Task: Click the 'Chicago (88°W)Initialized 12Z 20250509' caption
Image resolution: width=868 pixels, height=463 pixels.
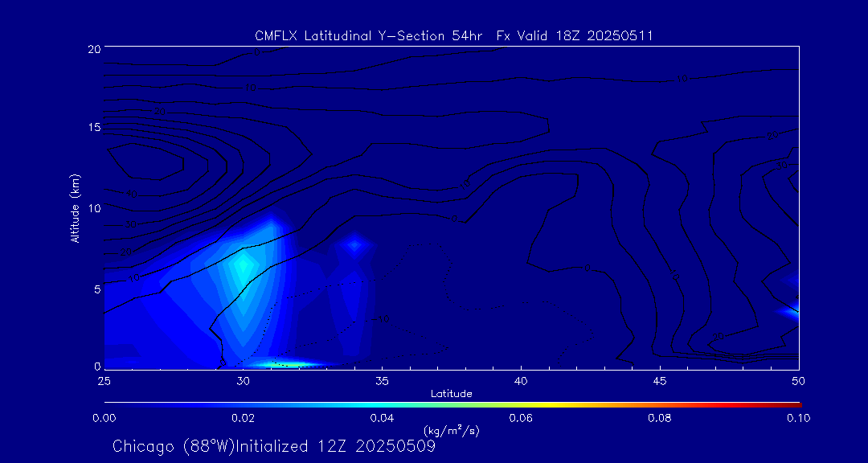Action: pyautogui.click(x=274, y=446)
